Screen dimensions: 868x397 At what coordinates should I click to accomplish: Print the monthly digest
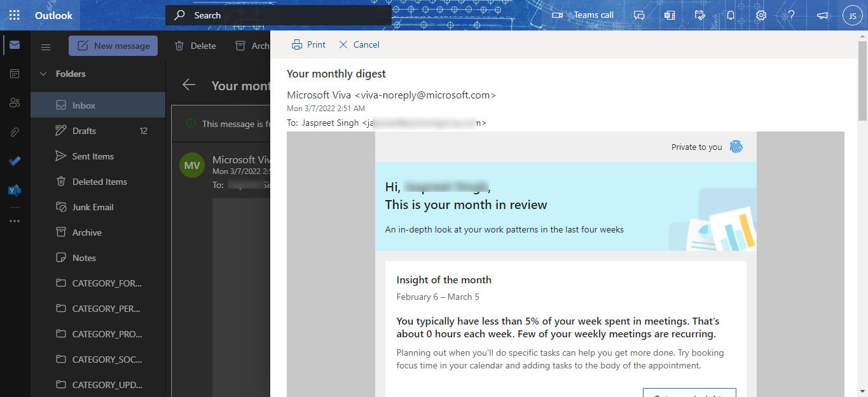click(x=308, y=44)
